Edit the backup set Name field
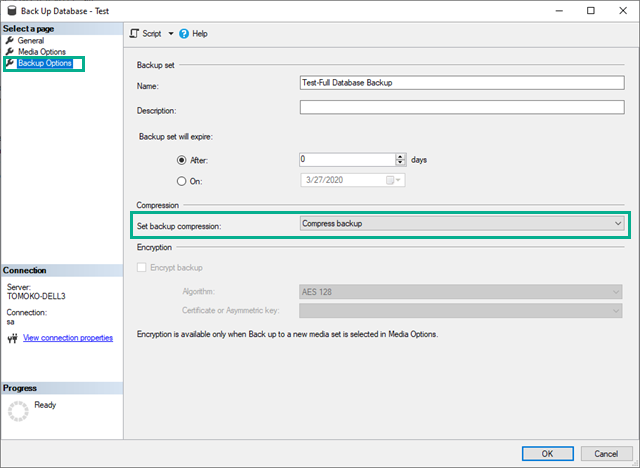Viewport: 640px width, 469px height. [x=462, y=82]
